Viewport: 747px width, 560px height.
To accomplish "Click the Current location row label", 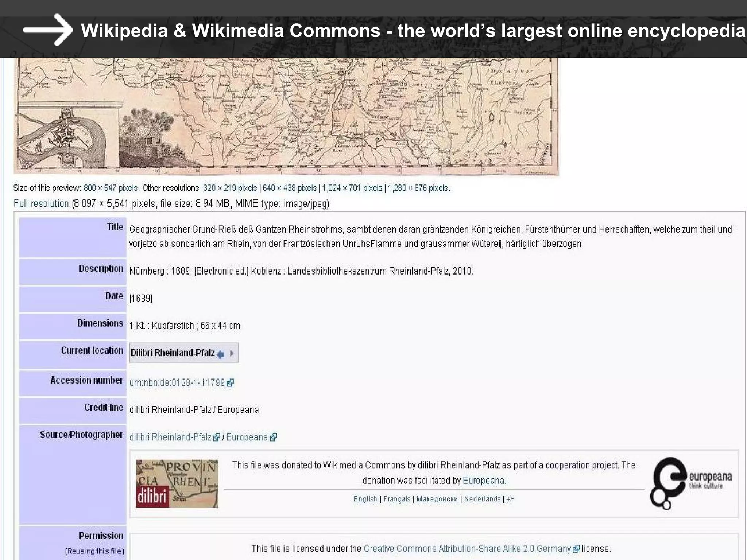I will click(x=92, y=351).
